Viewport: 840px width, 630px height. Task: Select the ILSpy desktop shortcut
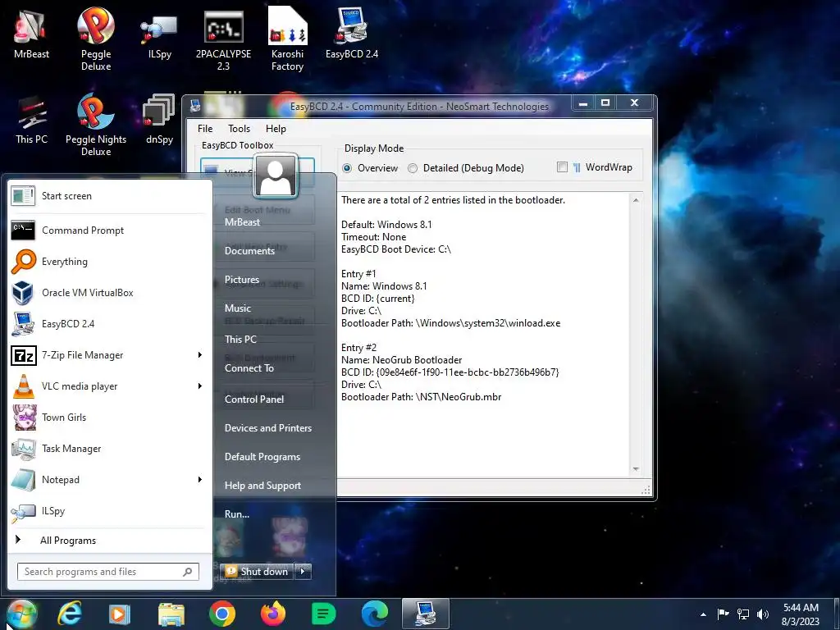pyautogui.click(x=159, y=36)
